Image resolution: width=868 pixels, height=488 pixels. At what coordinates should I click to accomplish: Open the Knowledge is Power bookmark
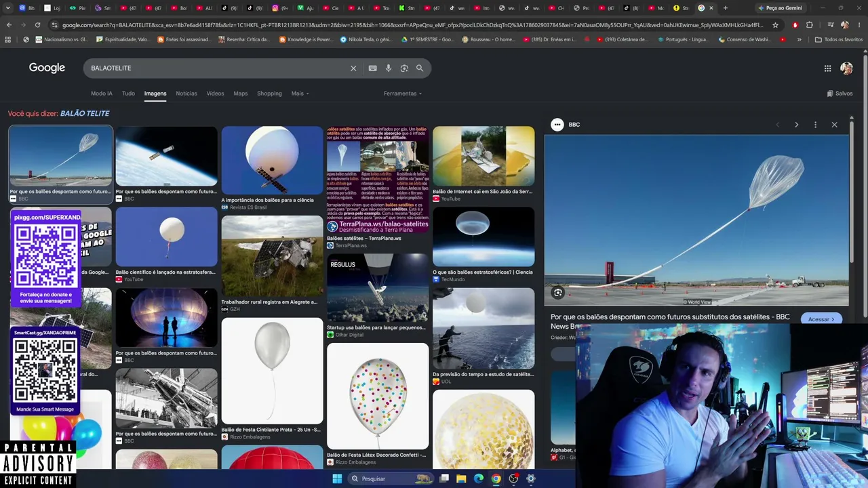307,39
